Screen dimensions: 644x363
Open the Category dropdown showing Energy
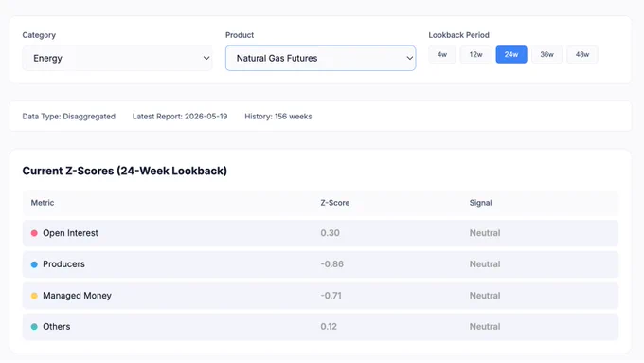[117, 58]
